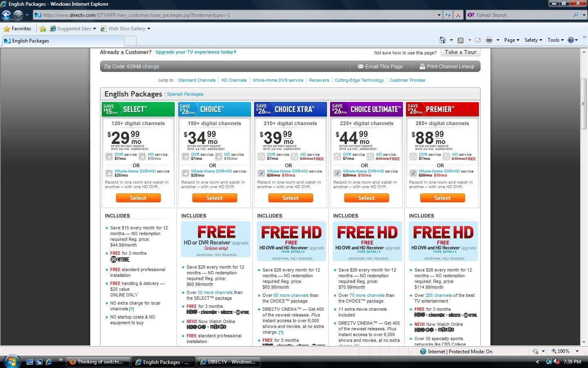Click the change zip code link
The height and width of the screenshot is (368, 588).
click(151, 67)
